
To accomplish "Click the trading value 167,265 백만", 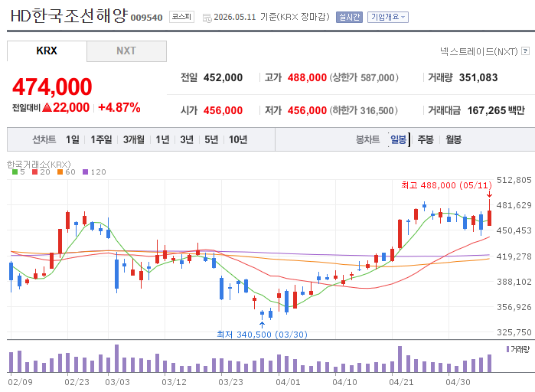I will pyautogui.click(x=496, y=110).
